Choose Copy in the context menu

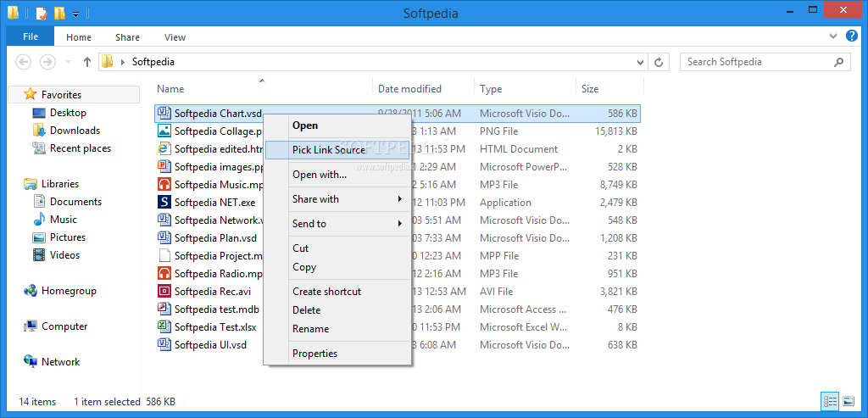337,267
